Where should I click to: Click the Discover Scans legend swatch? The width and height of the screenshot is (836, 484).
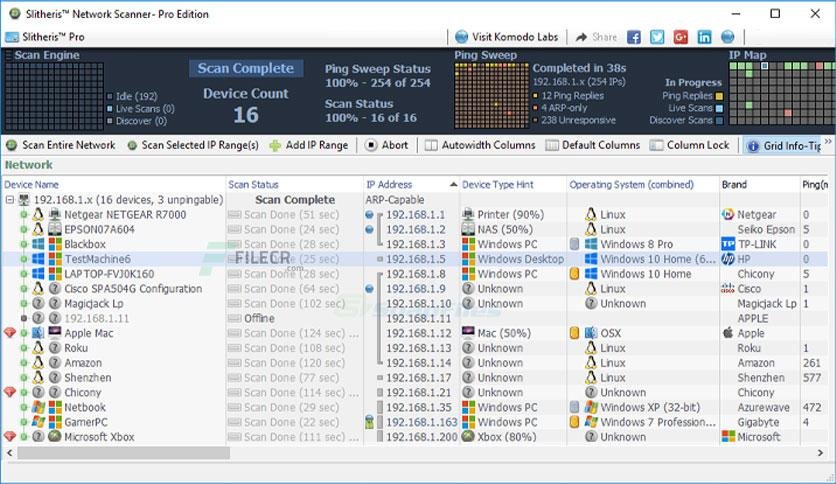click(x=719, y=121)
